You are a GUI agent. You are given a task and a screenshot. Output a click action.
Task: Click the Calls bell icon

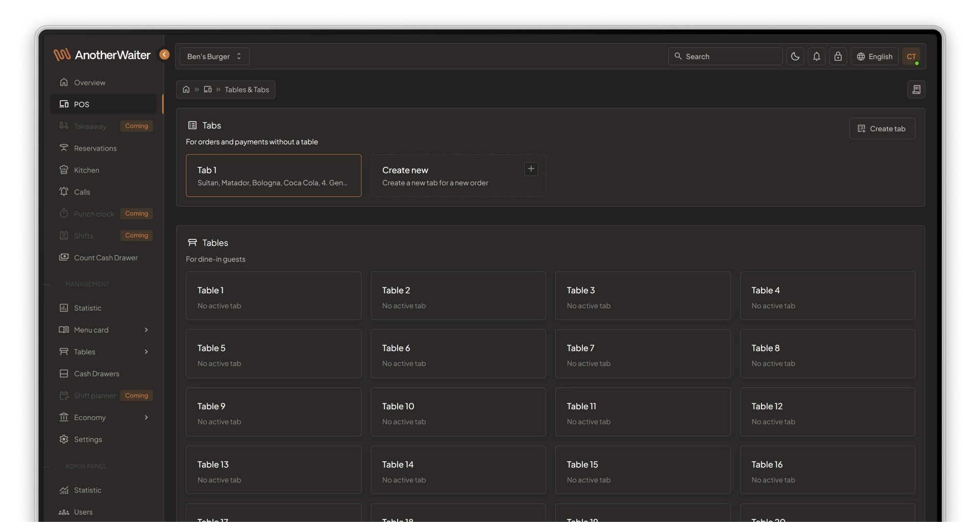coord(64,192)
